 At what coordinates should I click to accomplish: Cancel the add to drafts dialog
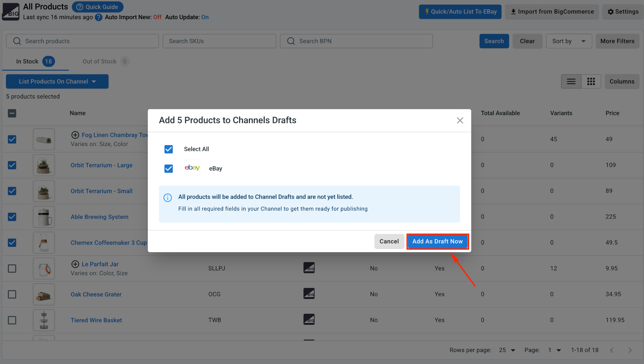389,242
